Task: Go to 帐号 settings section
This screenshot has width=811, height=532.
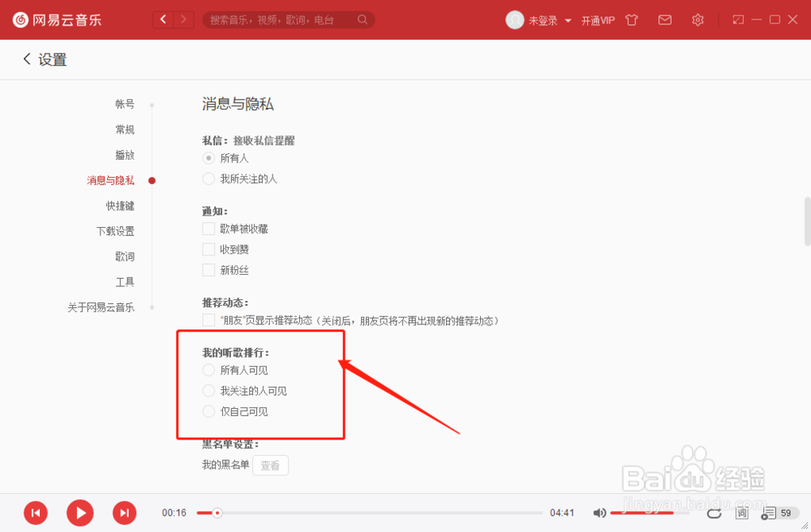Action: (x=125, y=104)
